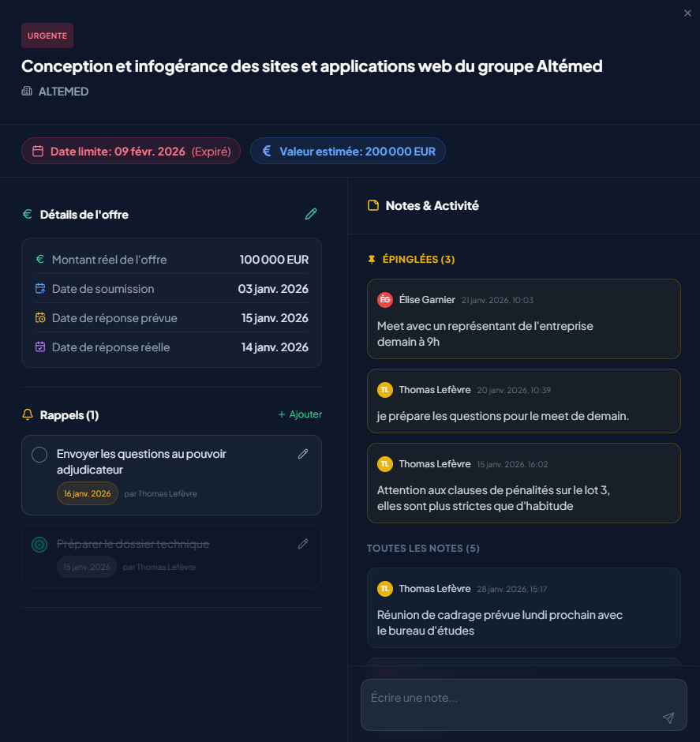Image resolution: width=700 pixels, height=742 pixels.
Task: Click the URGENTE priority tag
Action: [47, 36]
